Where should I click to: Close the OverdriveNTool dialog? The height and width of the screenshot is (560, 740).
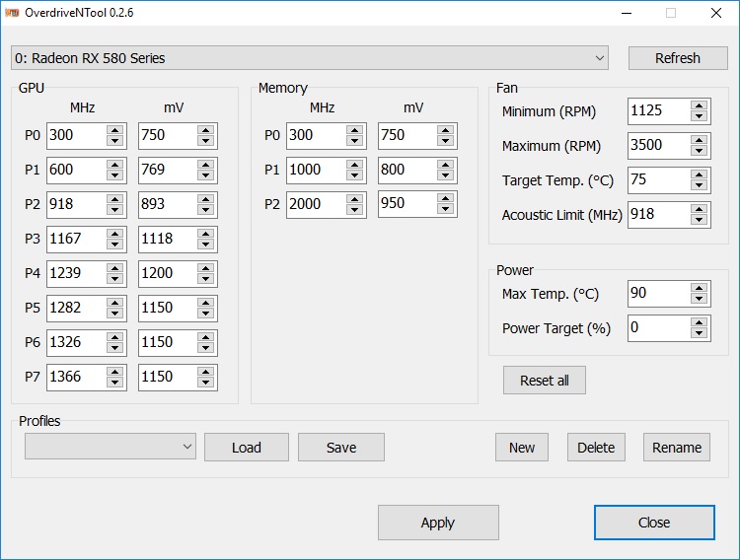click(654, 523)
